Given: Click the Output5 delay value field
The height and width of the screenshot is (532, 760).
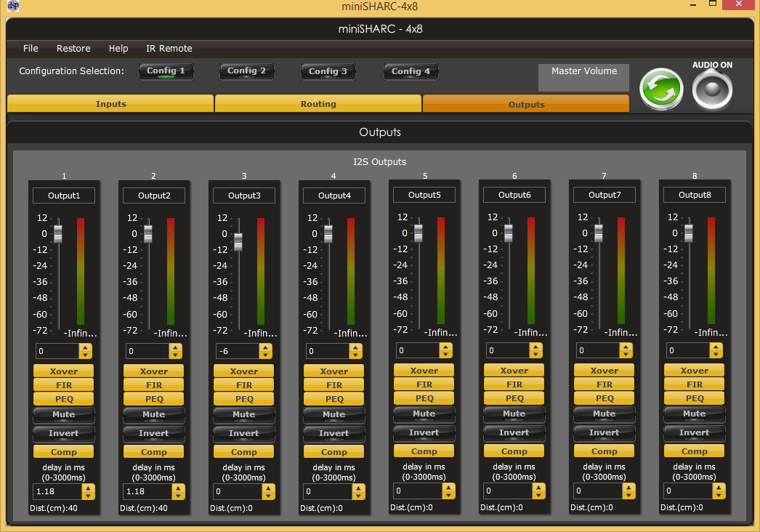Looking at the screenshot, I should click(x=419, y=491).
